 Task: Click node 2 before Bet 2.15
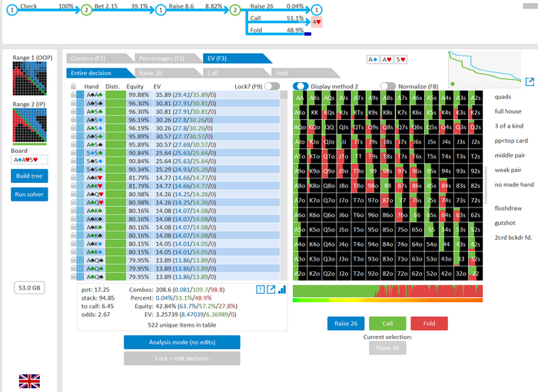(x=86, y=10)
